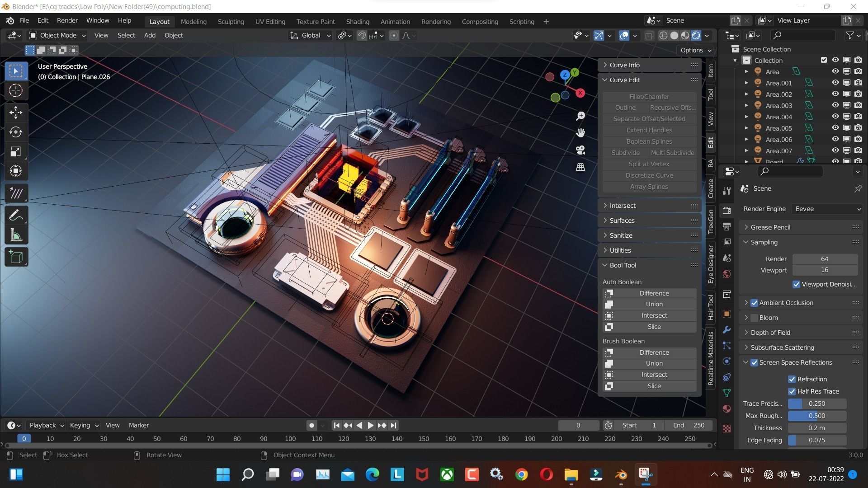868x488 pixels.
Task: Expand Area.001 in the outliner
Action: (x=746, y=83)
